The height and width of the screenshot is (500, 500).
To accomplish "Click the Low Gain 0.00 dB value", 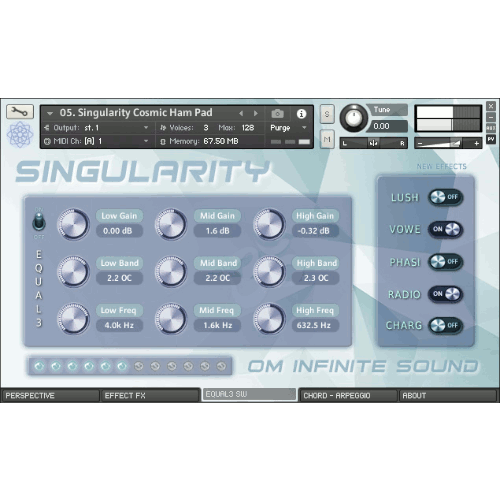I will coord(119,231).
